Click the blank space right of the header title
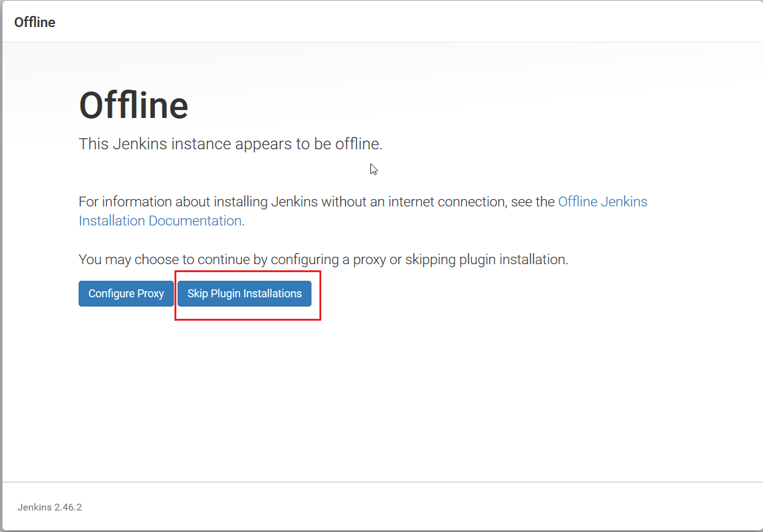This screenshot has width=763, height=532. pos(399,22)
